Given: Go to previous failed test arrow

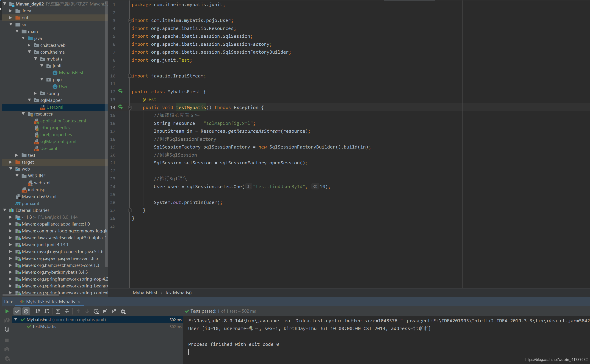Looking at the screenshot, I should point(78,311).
